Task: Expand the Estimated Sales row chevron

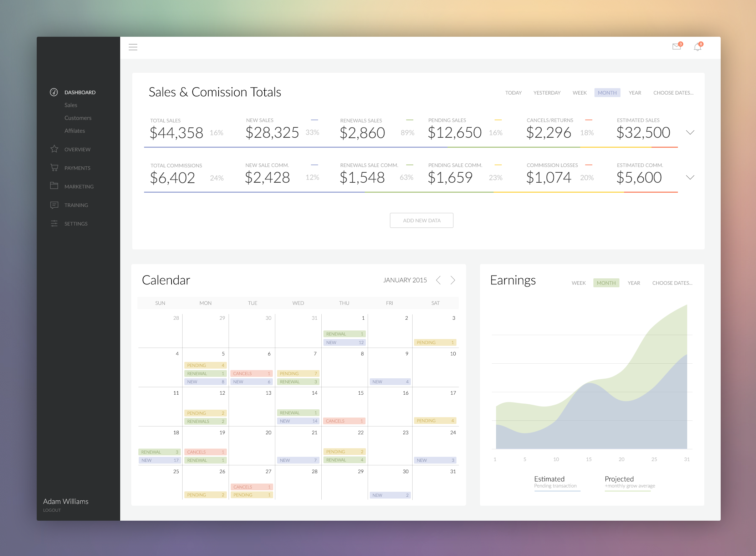Action: coord(690,132)
